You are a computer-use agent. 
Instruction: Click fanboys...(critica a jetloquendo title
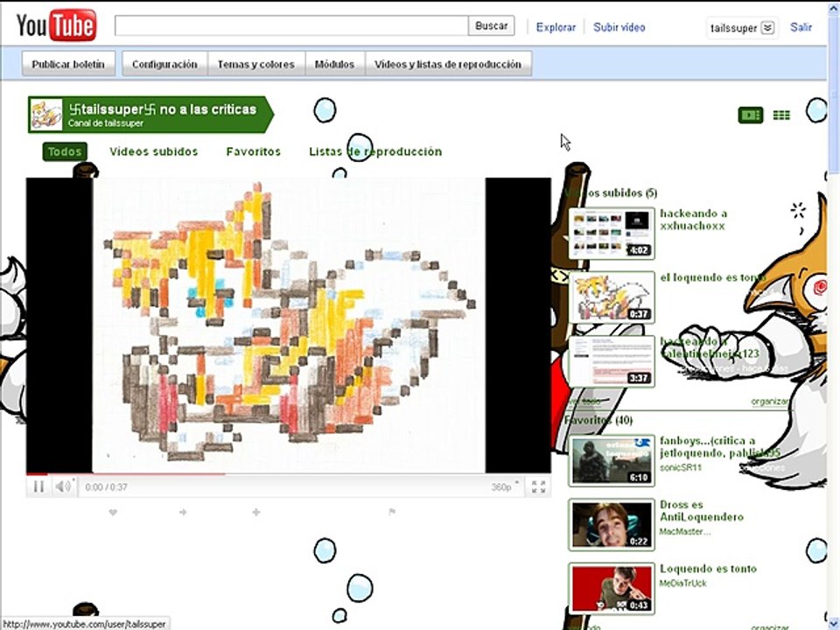click(x=719, y=447)
